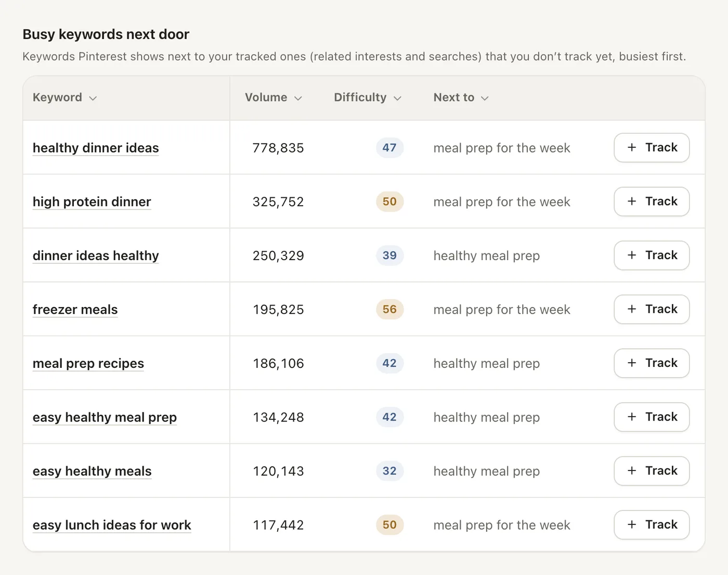The height and width of the screenshot is (575, 728).
Task: Open the easy lunch ideas for work link
Action: pyautogui.click(x=112, y=525)
